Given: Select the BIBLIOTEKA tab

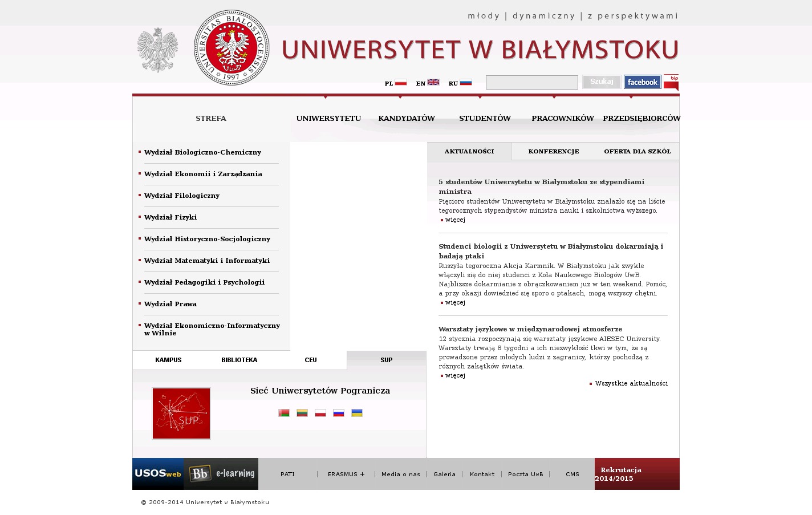Looking at the screenshot, I should point(239,360).
